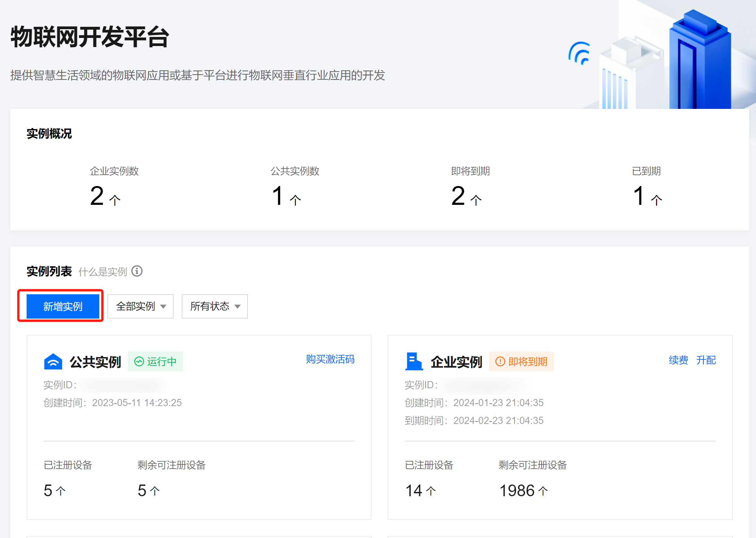Select the 企业实例数 count 2
Image resolution: width=756 pixels, height=538 pixels.
[x=97, y=196]
